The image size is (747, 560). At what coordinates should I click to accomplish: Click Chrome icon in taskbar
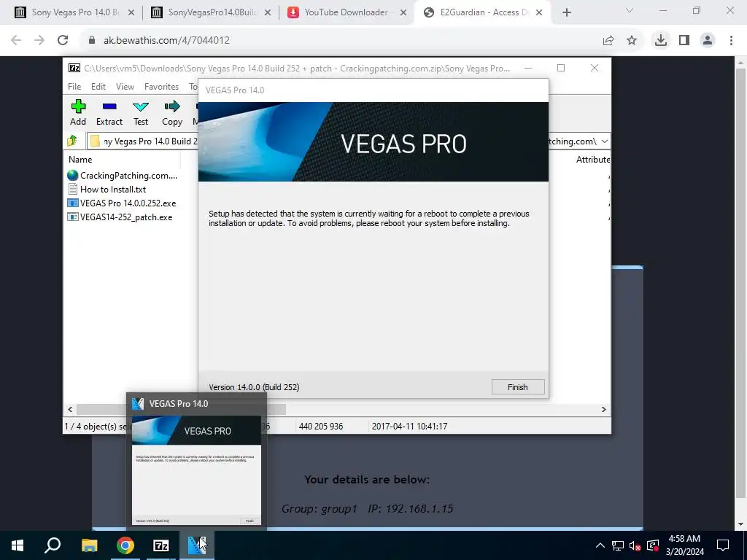125,545
